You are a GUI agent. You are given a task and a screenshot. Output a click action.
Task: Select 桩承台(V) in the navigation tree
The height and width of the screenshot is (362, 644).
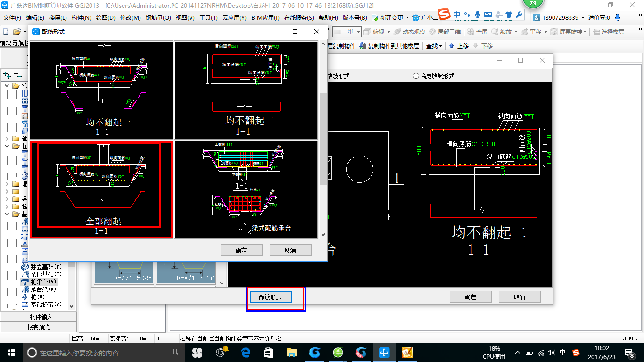tap(43, 281)
